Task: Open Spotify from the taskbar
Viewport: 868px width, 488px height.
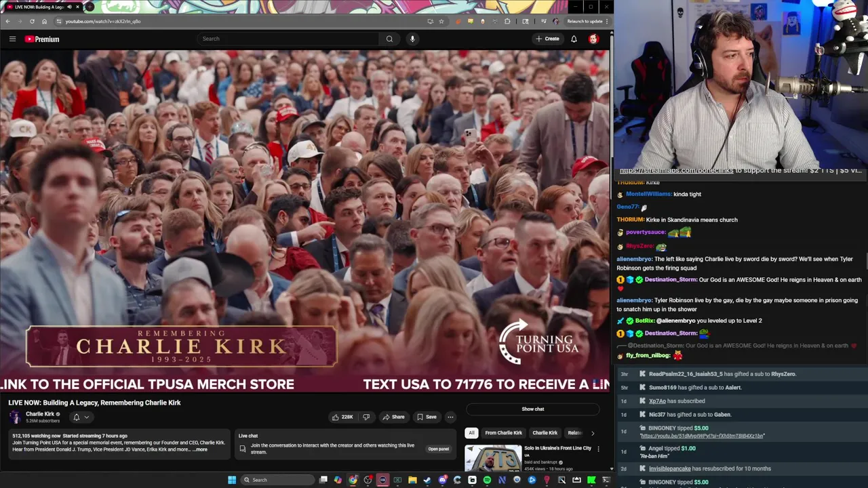Action: click(487, 480)
